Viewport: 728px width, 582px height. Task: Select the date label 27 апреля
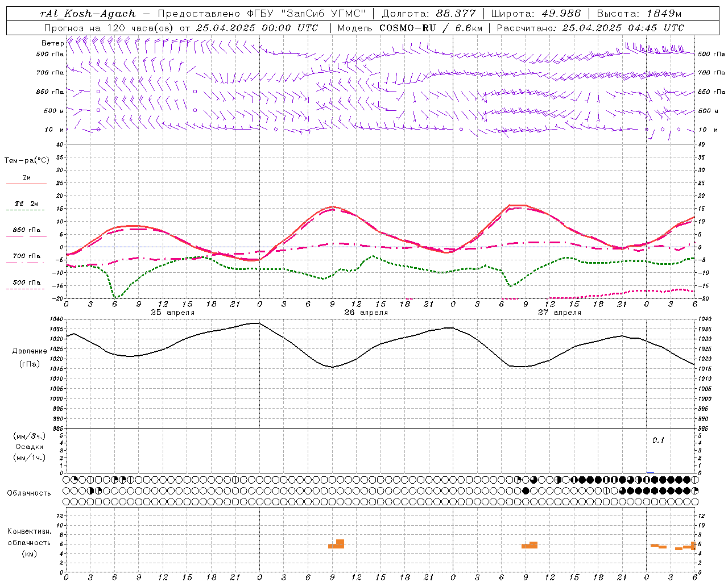point(559,313)
